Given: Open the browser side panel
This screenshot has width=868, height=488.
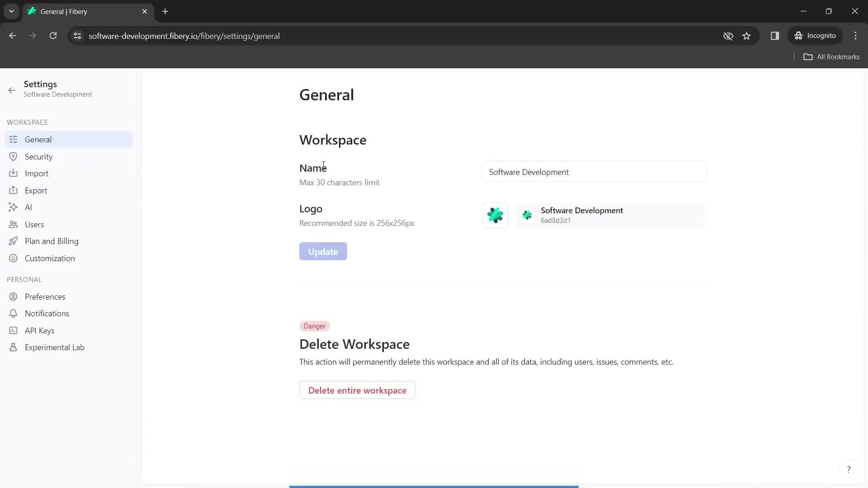Looking at the screenshot, I should [x=775, y=36].
